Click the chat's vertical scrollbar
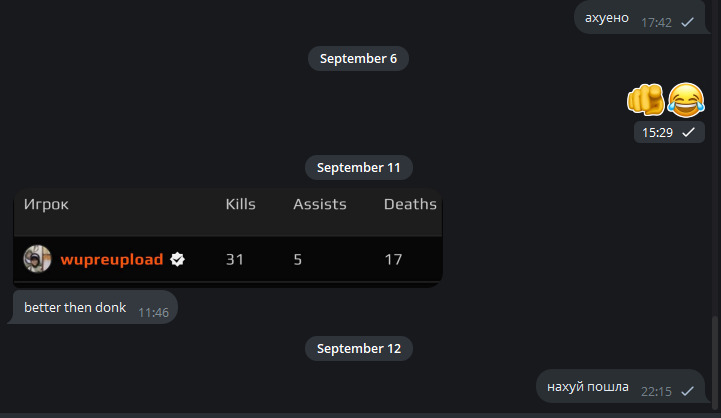Image resolution: width=721 pixels, height=418 pixels. pos(714,362)
